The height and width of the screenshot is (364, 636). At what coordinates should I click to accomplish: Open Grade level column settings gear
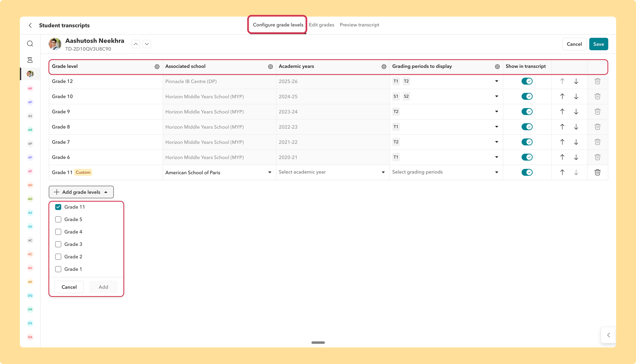tap(157, 66)
